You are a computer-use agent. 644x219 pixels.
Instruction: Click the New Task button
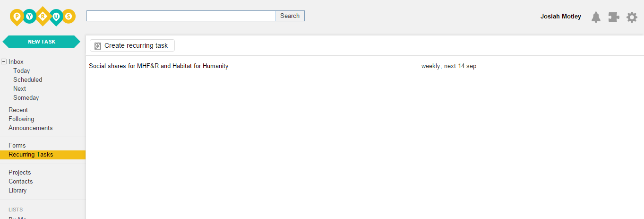[x=42, y=42]
